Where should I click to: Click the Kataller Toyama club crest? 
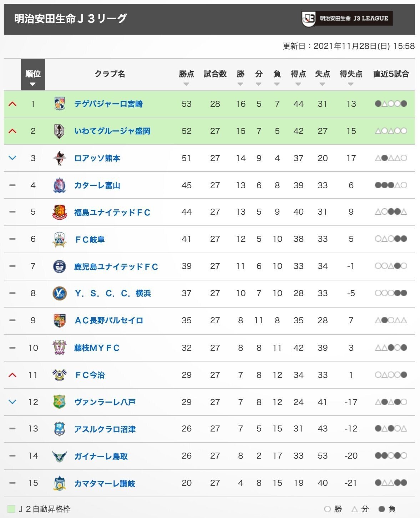(60, 185)
